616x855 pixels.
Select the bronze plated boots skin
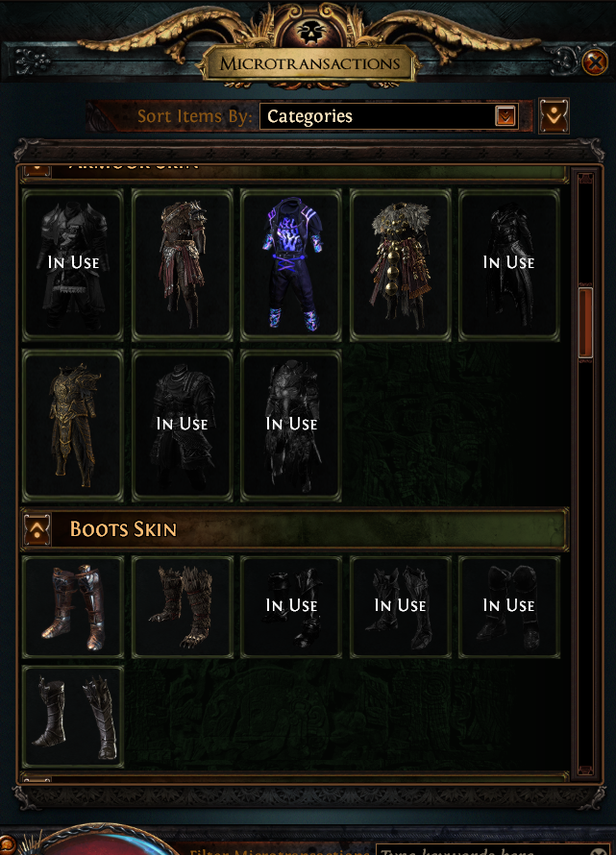click(x=73, y=607)
